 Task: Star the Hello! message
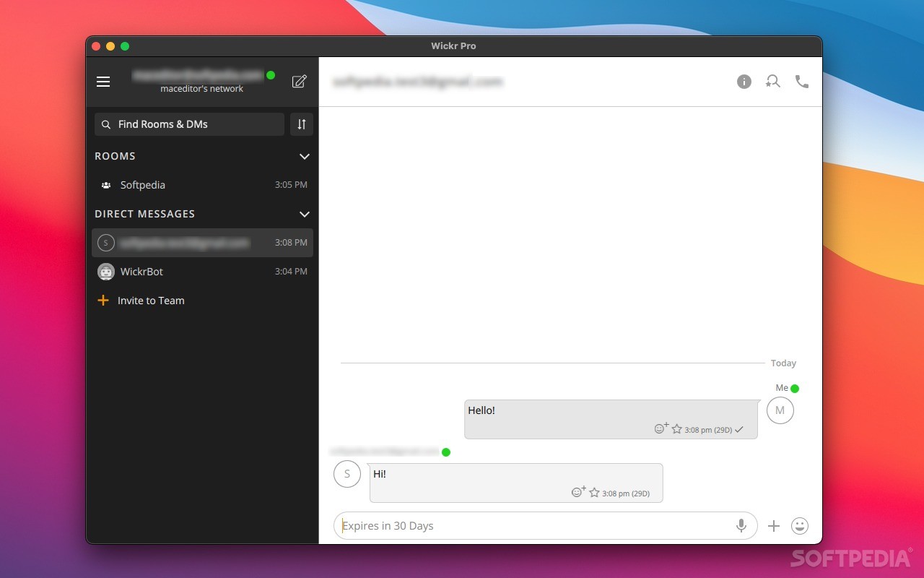(x=676, y=428)
